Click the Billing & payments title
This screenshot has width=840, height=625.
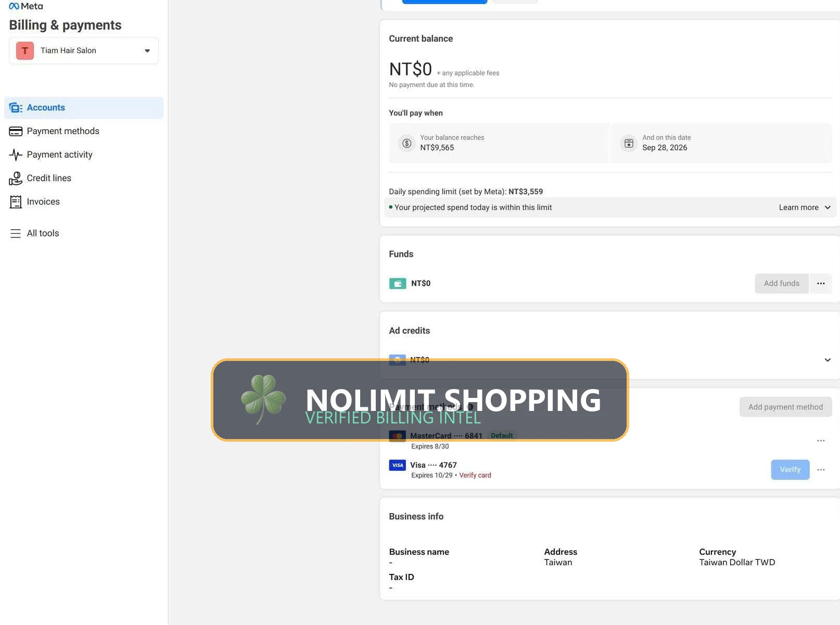(65, 25)
